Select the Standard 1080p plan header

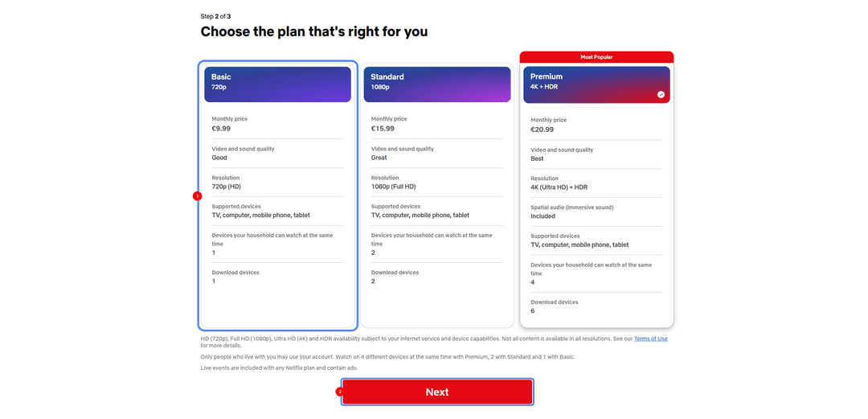[436, 84]
